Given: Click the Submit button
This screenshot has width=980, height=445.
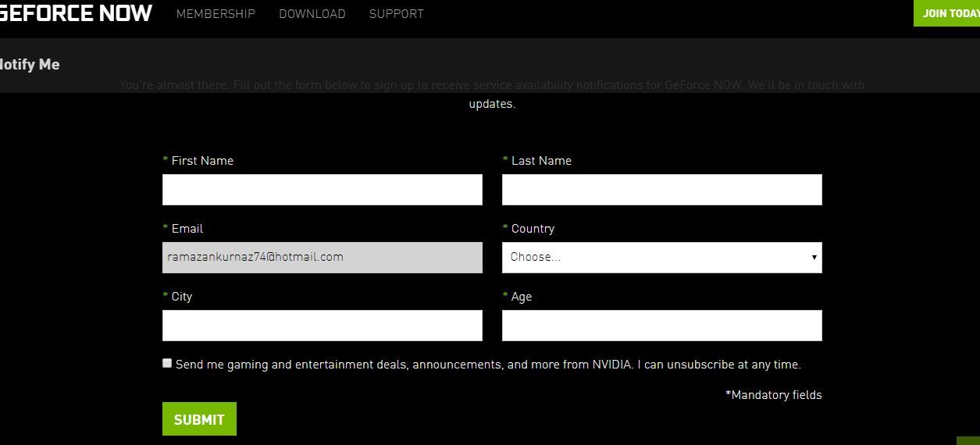Looking at the screenshot, I should point(199,419).
